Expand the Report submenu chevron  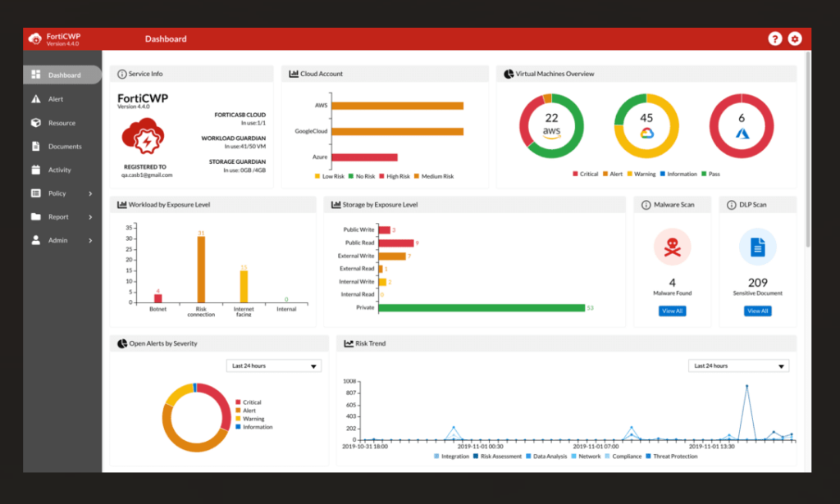90,217
